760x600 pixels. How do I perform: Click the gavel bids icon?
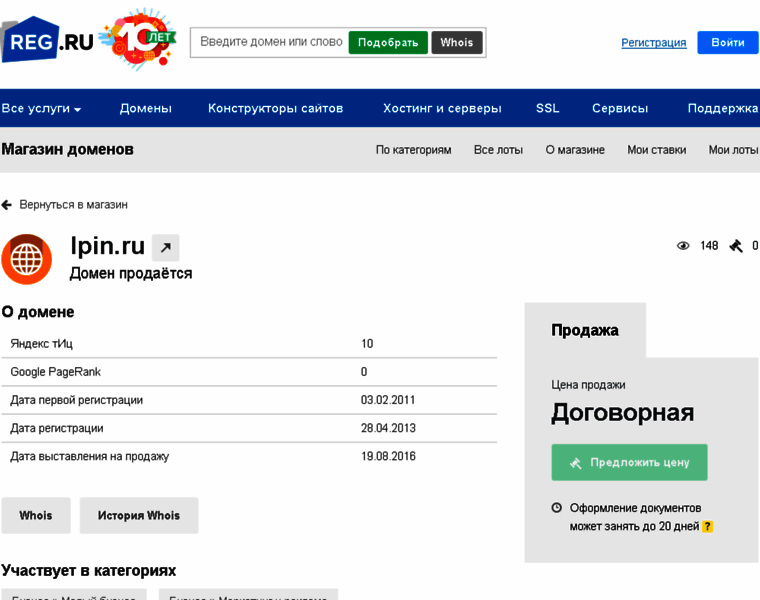(x=736, y=246)
